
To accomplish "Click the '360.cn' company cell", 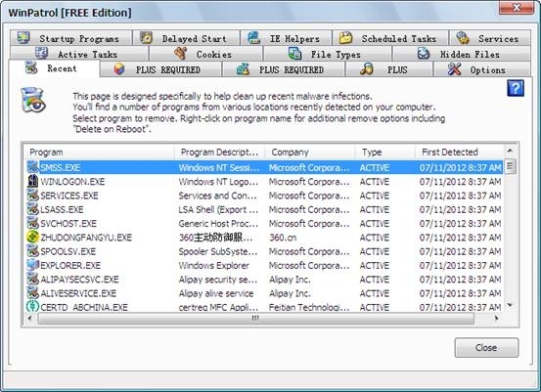I will (x=283, y=238).
